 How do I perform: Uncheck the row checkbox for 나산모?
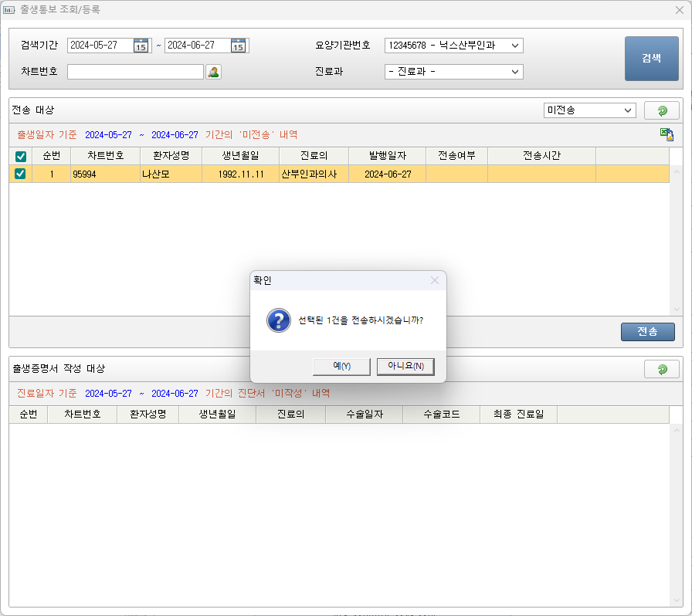click(21, 174)
